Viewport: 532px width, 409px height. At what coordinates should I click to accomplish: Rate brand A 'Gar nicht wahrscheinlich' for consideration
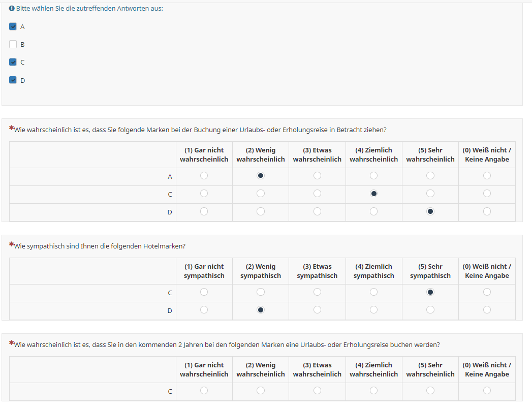(x=204, y=176)
